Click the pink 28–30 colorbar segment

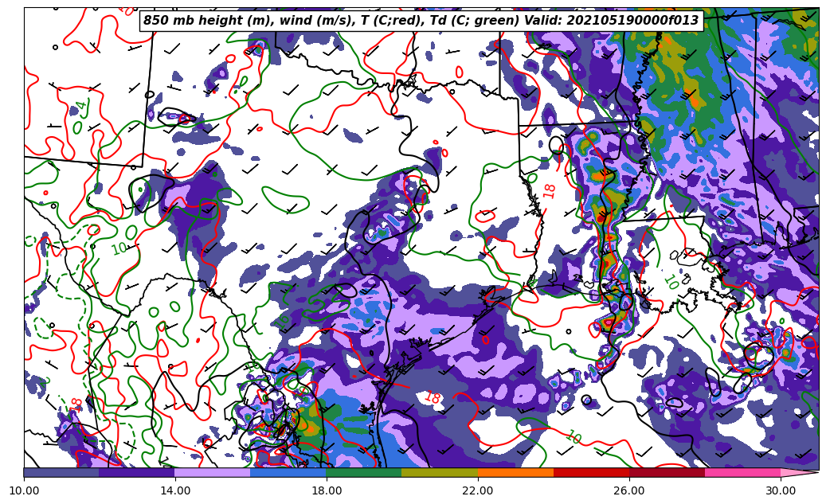742,472
